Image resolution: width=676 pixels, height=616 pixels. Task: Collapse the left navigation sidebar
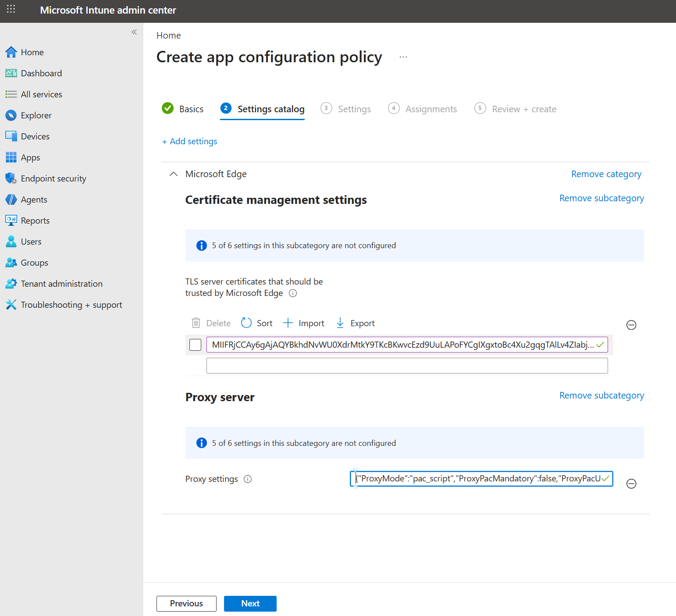pos(134,32)
